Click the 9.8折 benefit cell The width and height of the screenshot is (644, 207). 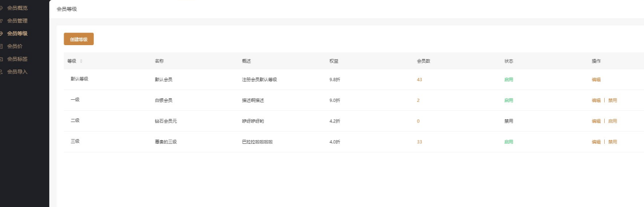(335, 79)
